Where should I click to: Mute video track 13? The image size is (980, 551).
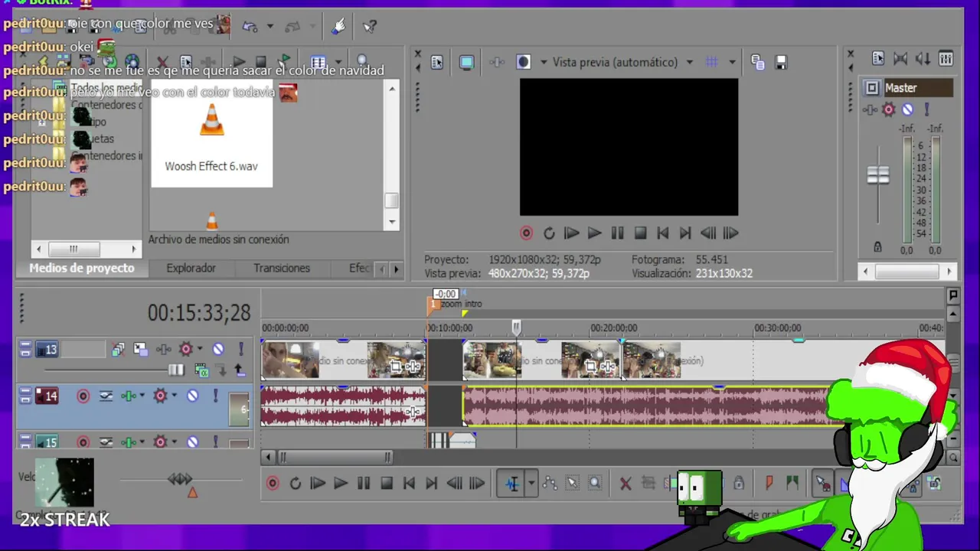(218, 350)
